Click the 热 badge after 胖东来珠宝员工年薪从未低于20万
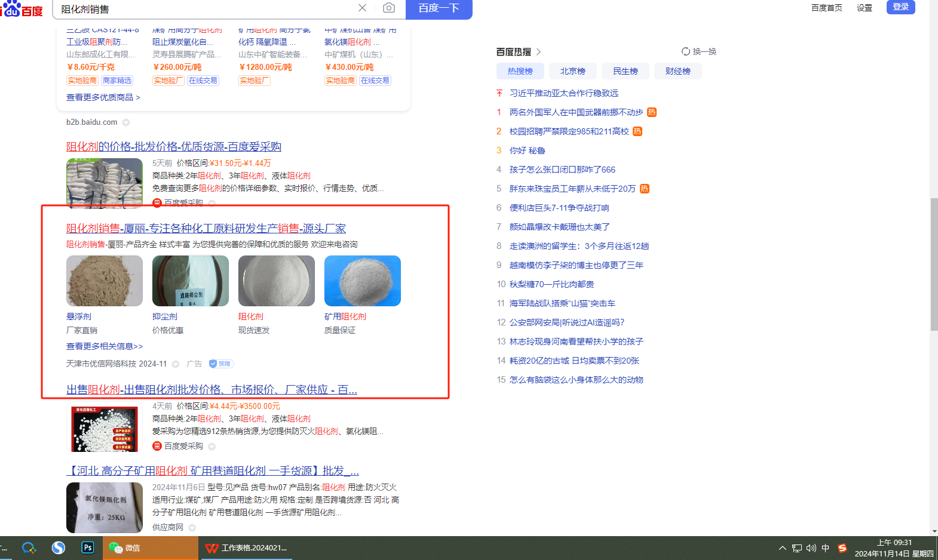The width and height of the screenshot is (938, 560). click(645, 189)
